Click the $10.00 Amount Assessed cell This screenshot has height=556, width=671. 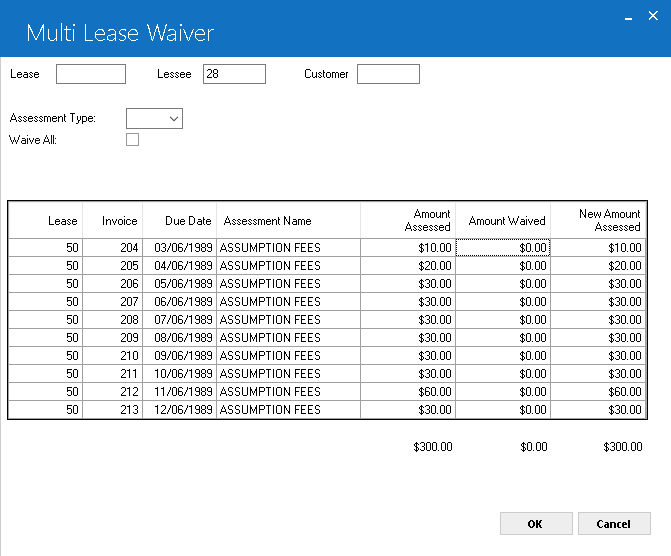[x=408, y=248]
